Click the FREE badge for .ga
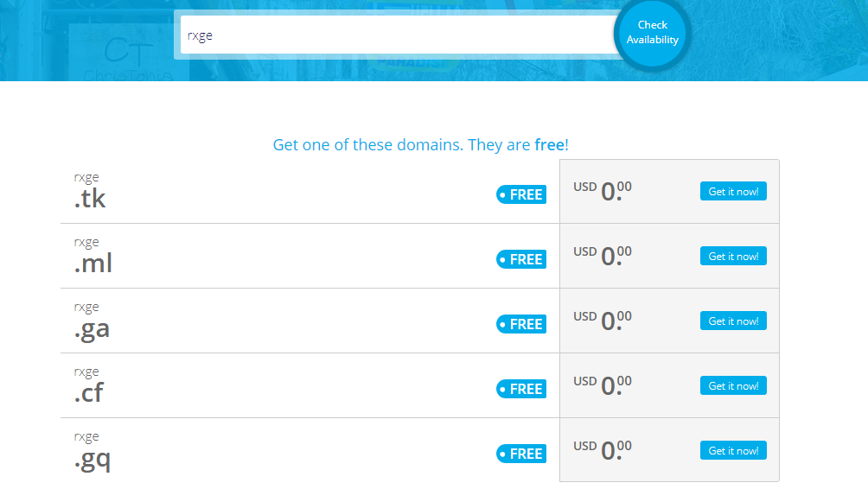This screenshot has height=502, width=868. (521, 324)
